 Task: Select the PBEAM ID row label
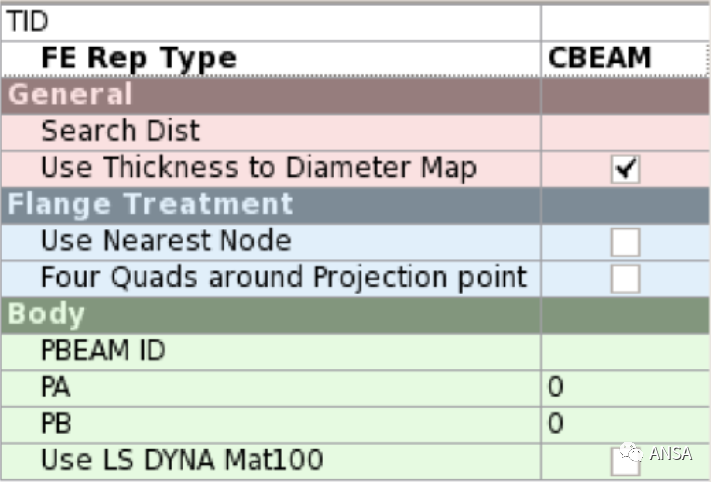[103, 350]
